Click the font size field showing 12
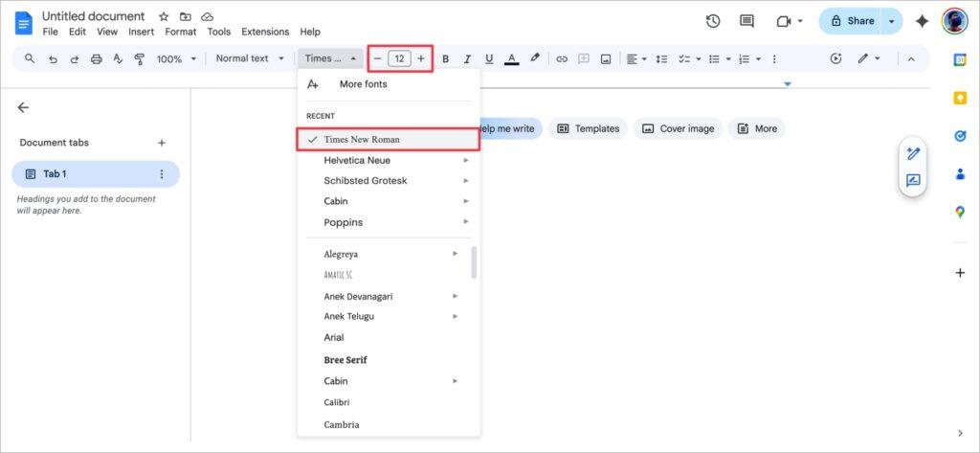980x453 pixels. (399, 58)
